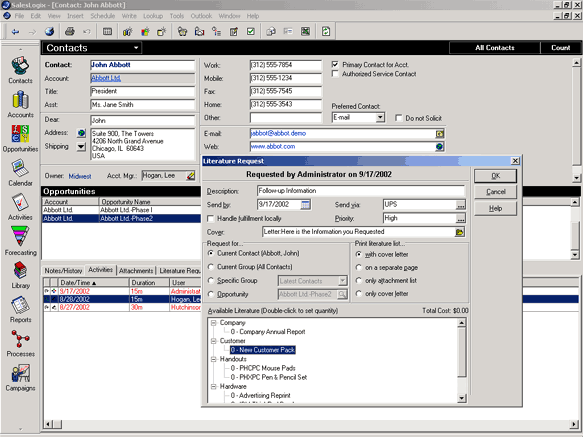Switch to the Attachments tab
This screenshot has width=583, height=437.
click(136, 271)
